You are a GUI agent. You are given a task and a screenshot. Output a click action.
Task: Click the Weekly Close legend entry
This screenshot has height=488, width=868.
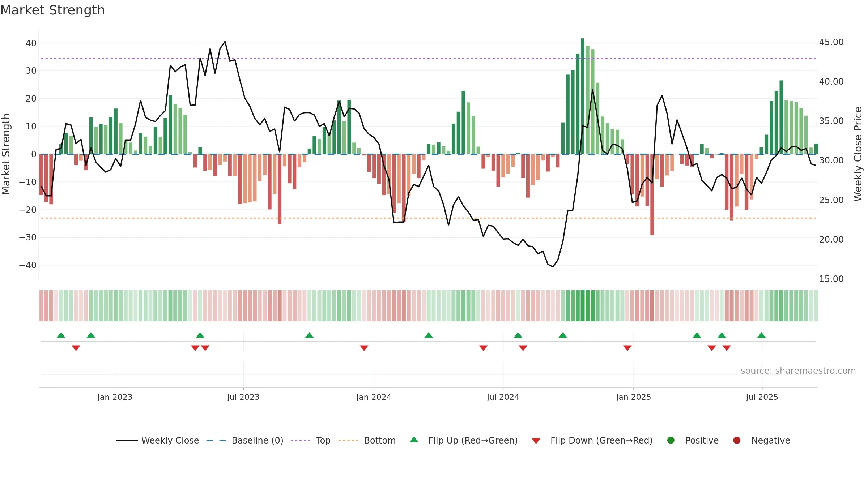click(157, 440)
